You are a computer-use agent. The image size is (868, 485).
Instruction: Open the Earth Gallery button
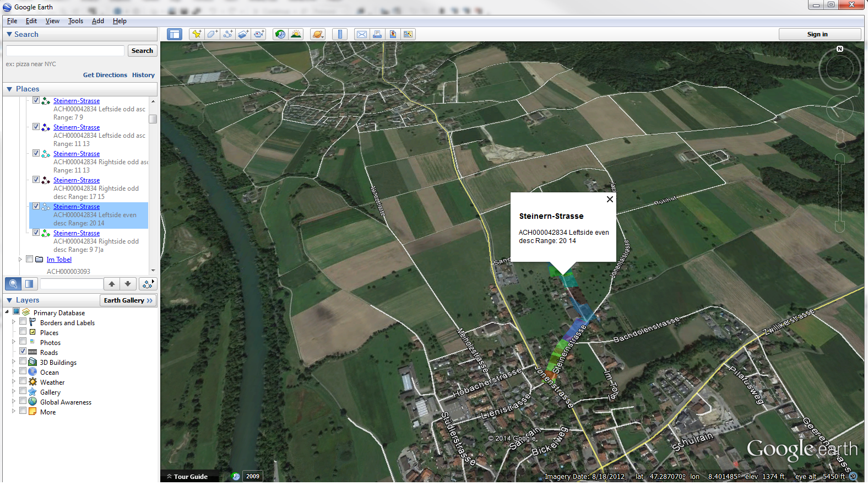click(x=128, y=300)
